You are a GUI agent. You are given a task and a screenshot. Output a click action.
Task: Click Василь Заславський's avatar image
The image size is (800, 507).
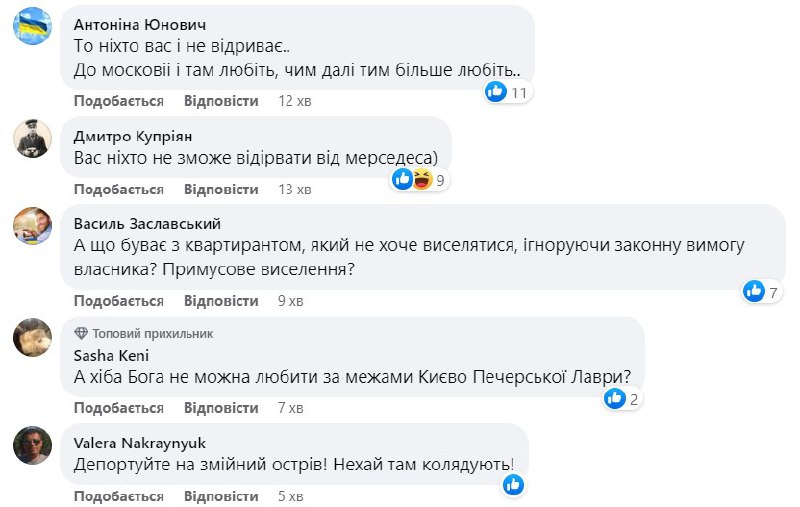tap(32, 225)
